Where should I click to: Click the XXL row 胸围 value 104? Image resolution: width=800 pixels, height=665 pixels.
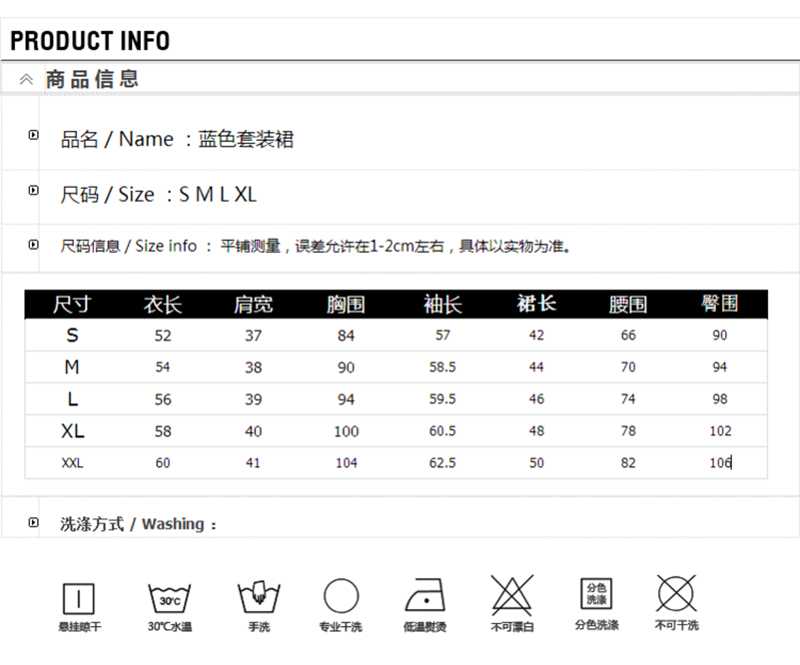click(x=346, y=463)
